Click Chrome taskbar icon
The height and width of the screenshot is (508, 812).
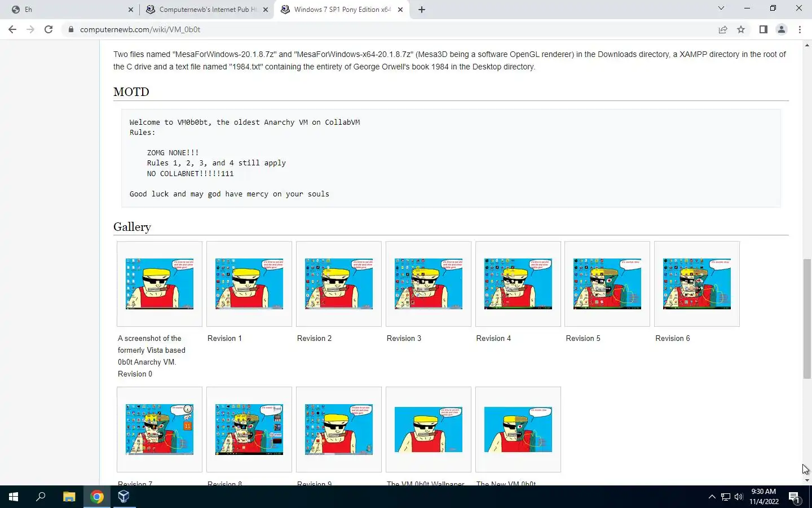point(97,497)
